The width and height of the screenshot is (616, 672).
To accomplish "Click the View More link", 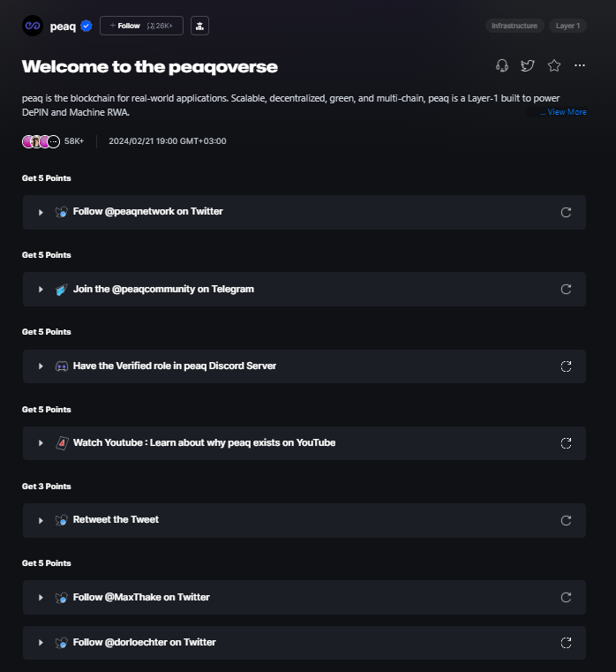I will point(566,112).
